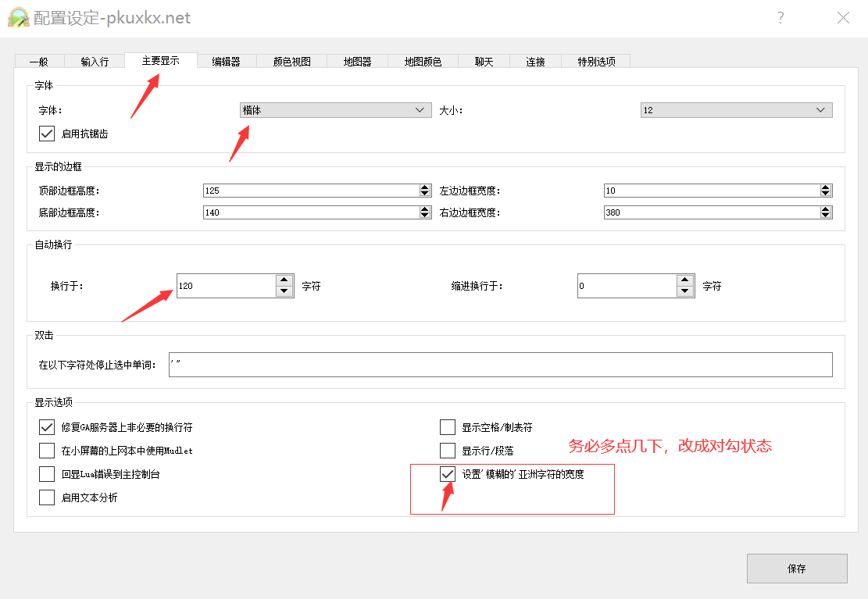Open the 颜色视图 tab

tap(291, 62)
